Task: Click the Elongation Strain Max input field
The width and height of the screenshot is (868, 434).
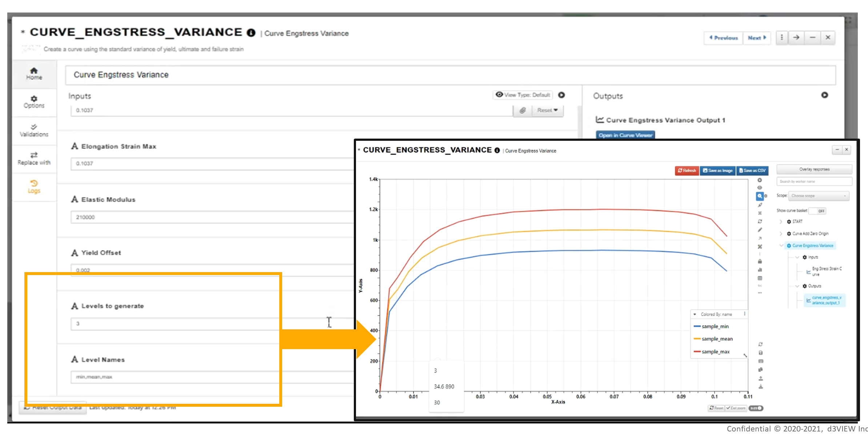Action: pos(212,163)
